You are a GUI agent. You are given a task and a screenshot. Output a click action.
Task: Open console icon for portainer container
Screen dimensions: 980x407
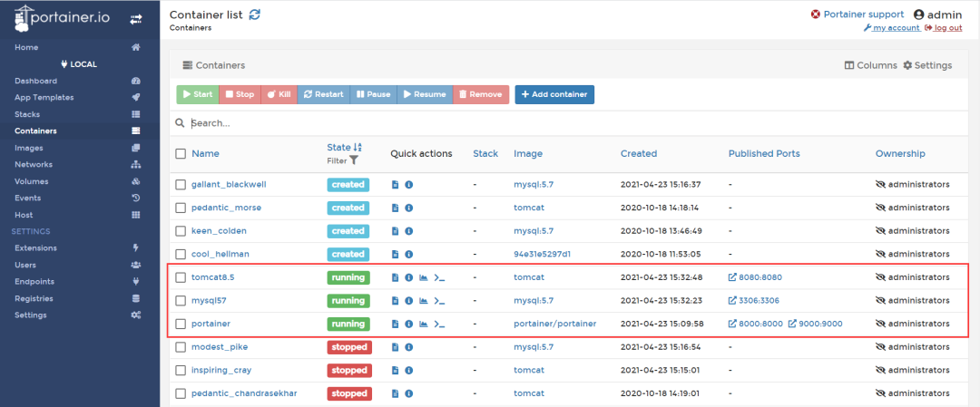coord(439,324)
